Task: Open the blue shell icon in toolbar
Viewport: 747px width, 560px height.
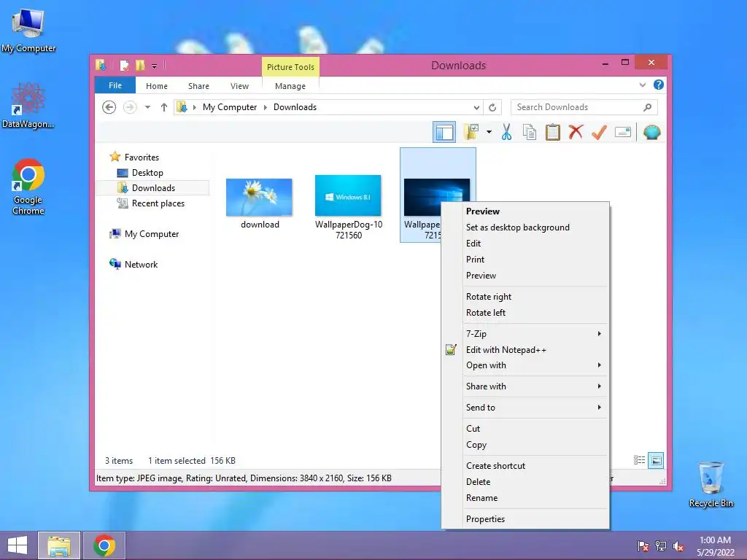Action: 651,132
